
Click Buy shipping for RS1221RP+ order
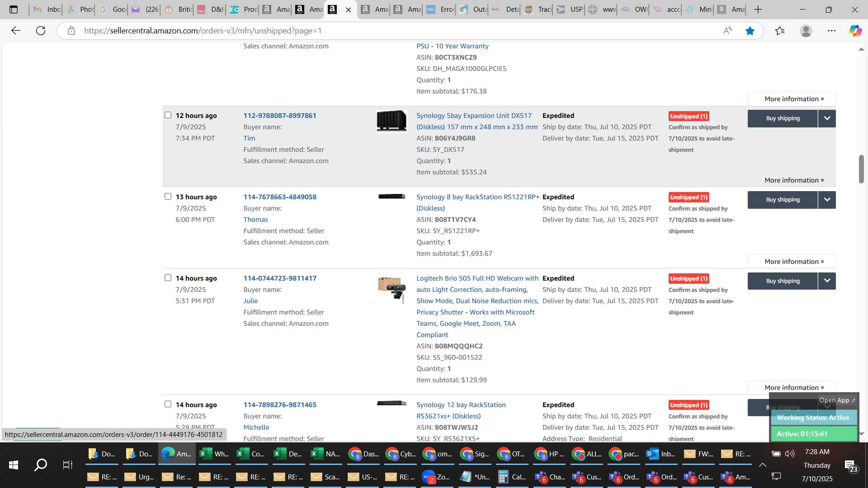click(783, 200)
